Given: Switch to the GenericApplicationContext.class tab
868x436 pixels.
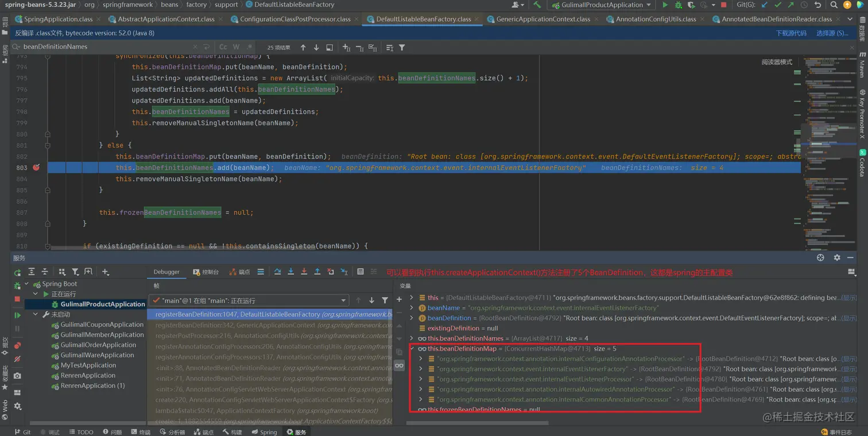Looking at the screenshot, I should [542, 19].
